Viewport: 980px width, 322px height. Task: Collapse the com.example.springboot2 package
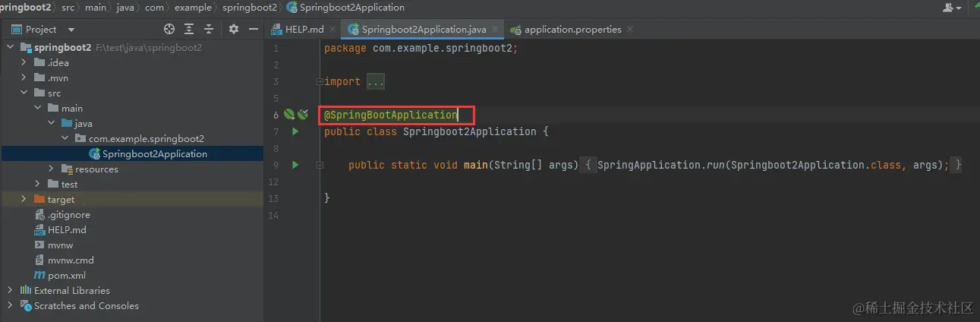coord(66,138)
